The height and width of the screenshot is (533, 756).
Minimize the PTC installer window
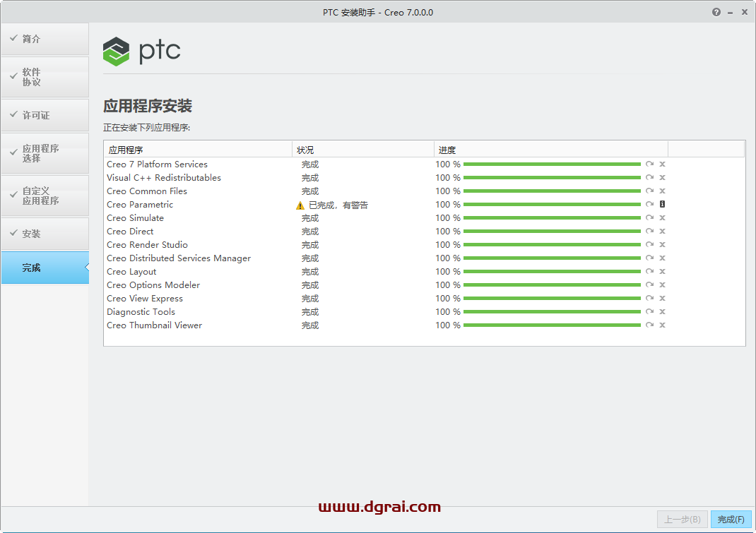pos(731,13)
